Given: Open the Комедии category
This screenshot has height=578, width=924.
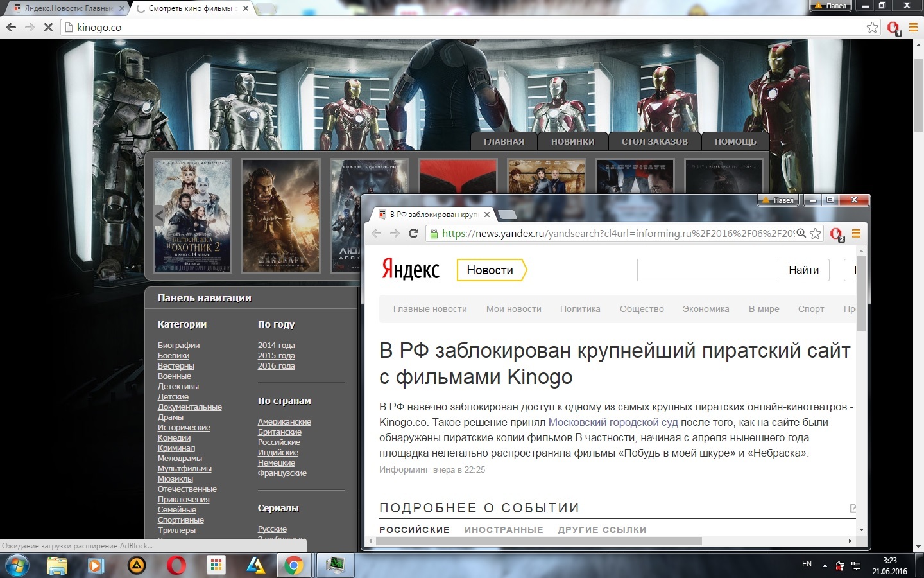Looking at the screenshot, I should coord(174,438).
